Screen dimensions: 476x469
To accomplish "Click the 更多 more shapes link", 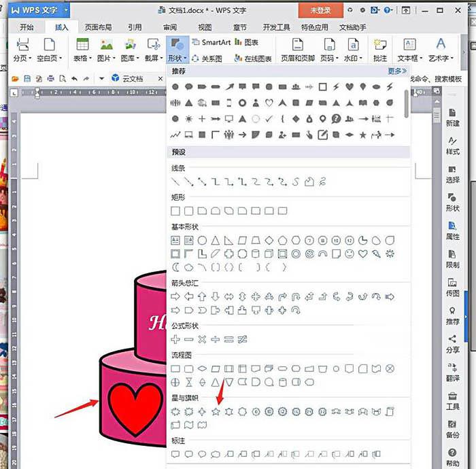I will [x=396, y=71].
